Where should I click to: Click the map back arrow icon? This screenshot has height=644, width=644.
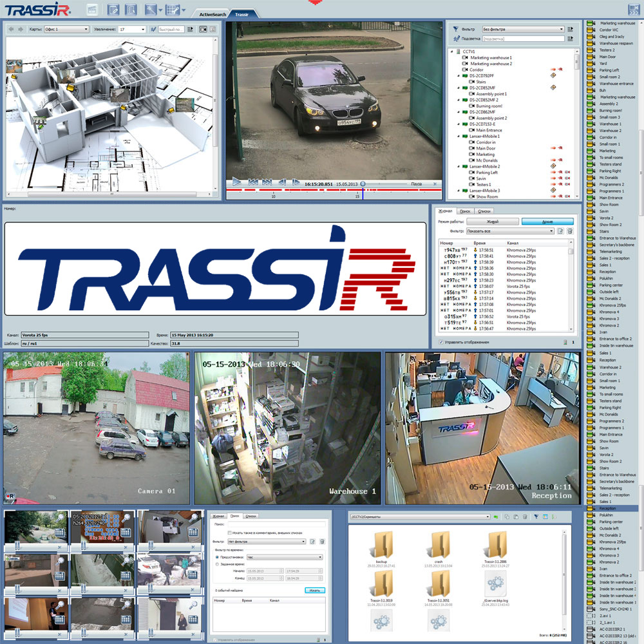[x=11, y=29]
